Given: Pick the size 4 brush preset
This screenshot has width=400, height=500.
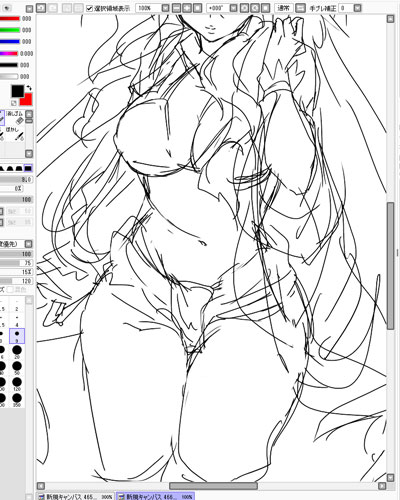Looking at the screenshot, I should (x=17, y=320).
